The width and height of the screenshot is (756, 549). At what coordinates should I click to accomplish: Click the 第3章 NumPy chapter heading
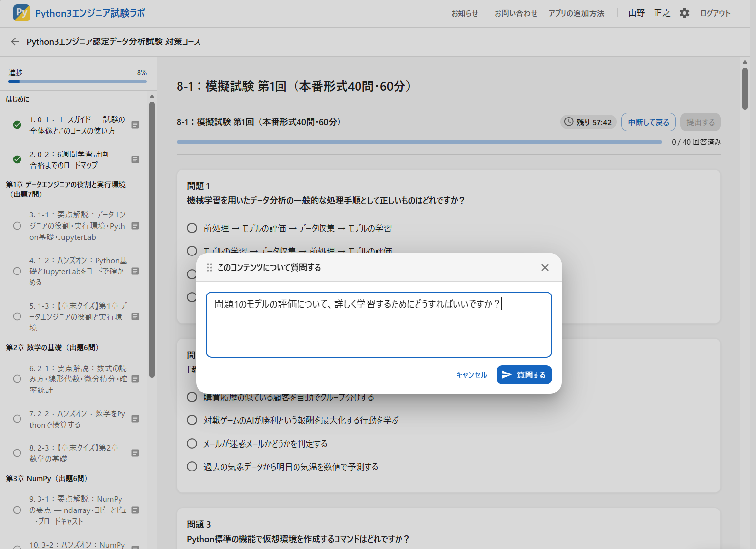(48, 478)
